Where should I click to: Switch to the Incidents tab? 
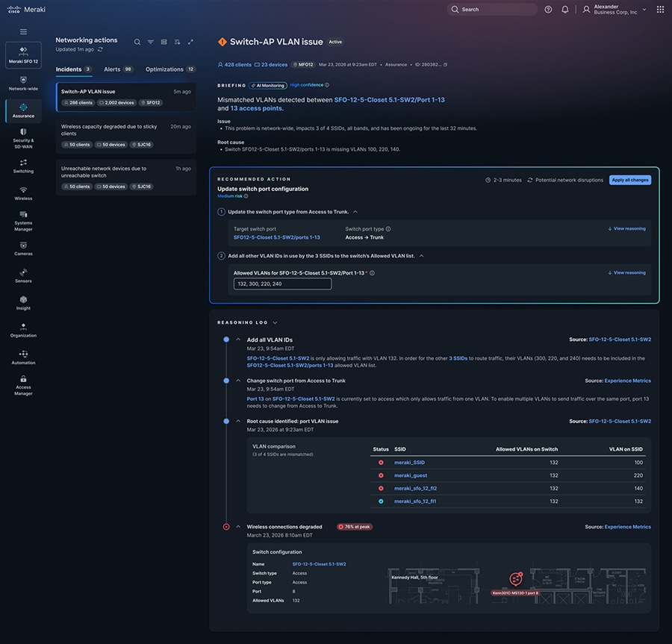click(73, 69)
